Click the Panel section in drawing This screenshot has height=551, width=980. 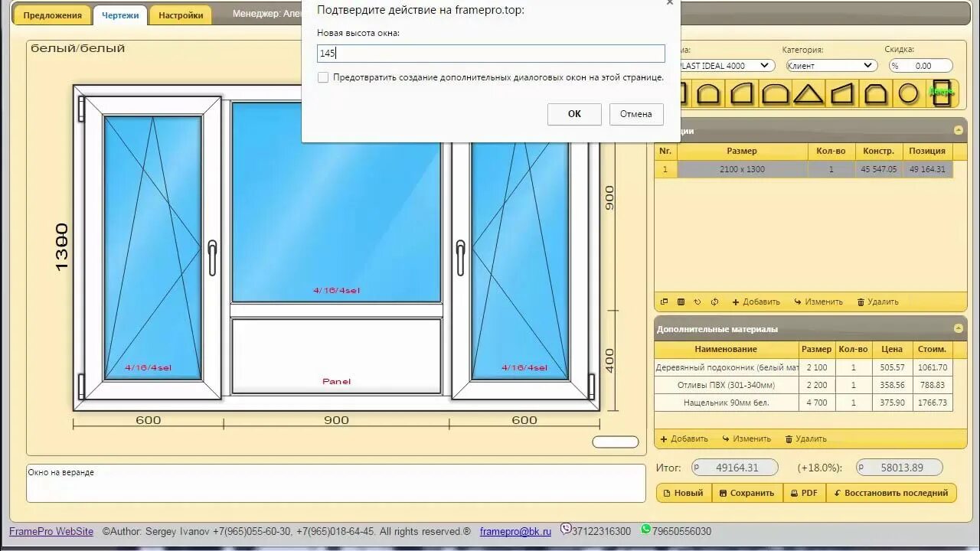(x=337, y=356)
